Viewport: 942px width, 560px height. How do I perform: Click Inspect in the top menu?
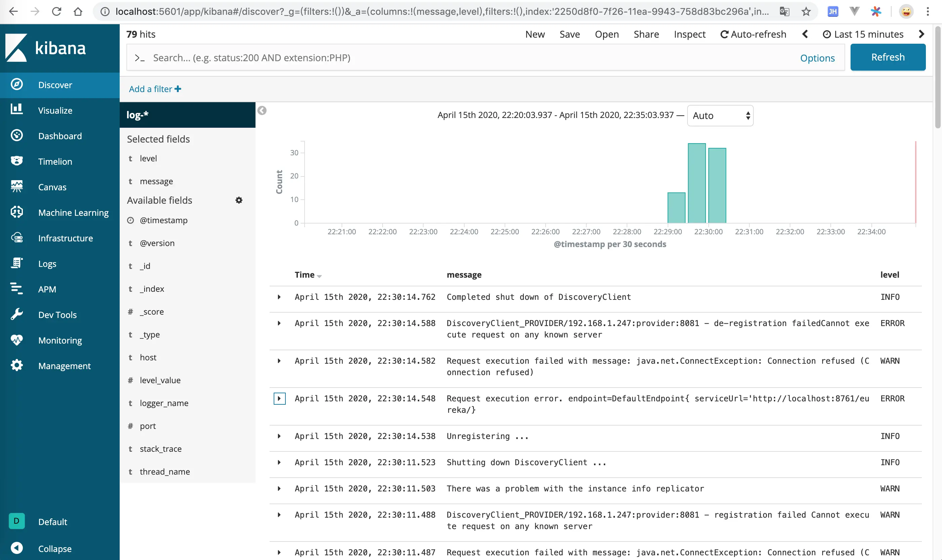pyautogui.click(x=690, y=34)
